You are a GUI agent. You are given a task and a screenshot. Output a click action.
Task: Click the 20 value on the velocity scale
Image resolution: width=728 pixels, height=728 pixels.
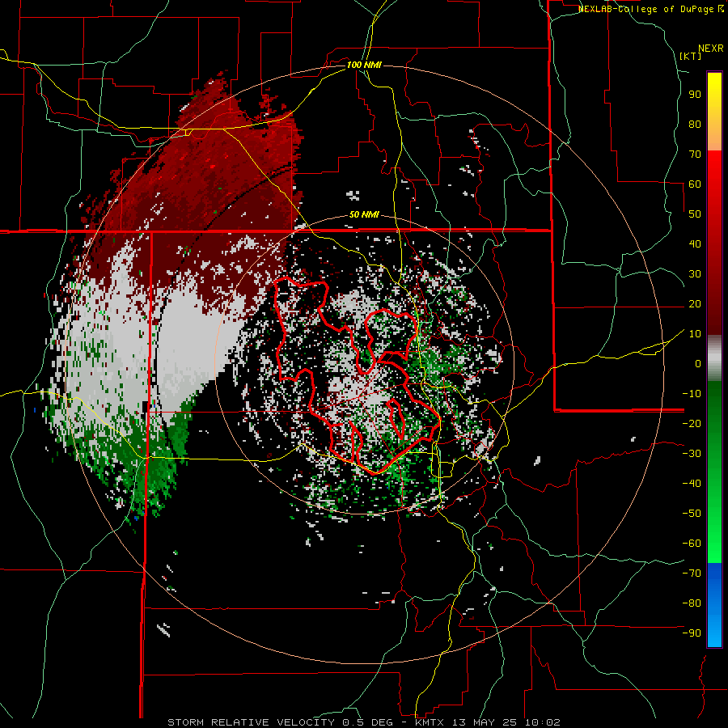695,303
